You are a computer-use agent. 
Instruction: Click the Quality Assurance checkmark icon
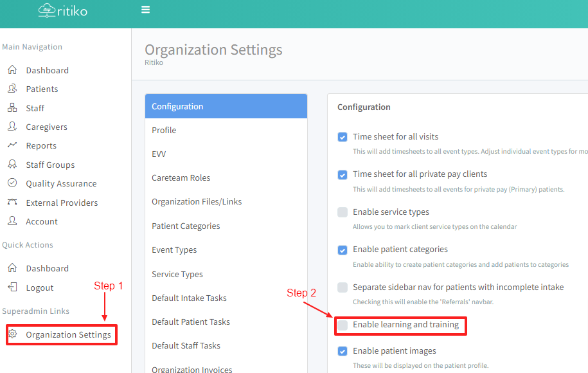click(12, 183)
